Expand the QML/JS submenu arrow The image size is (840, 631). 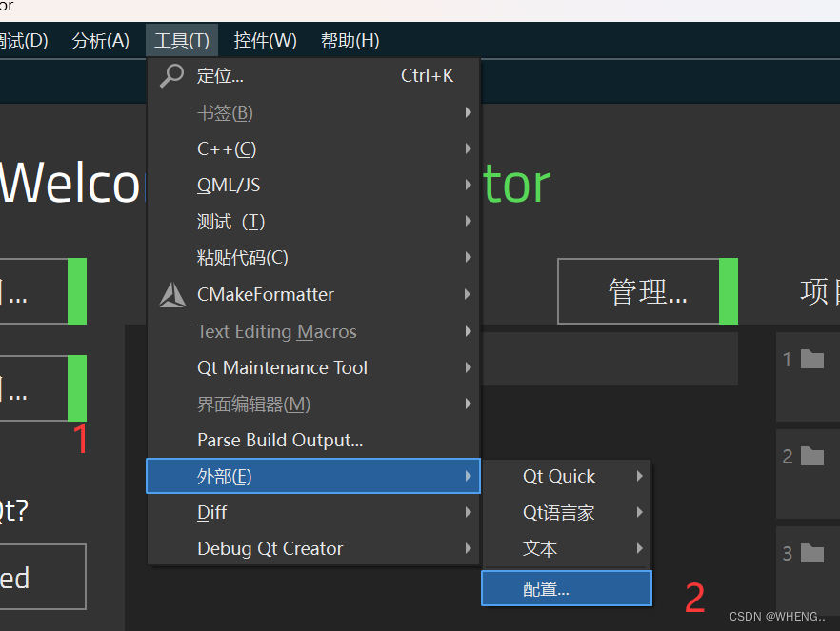[467, 185]
